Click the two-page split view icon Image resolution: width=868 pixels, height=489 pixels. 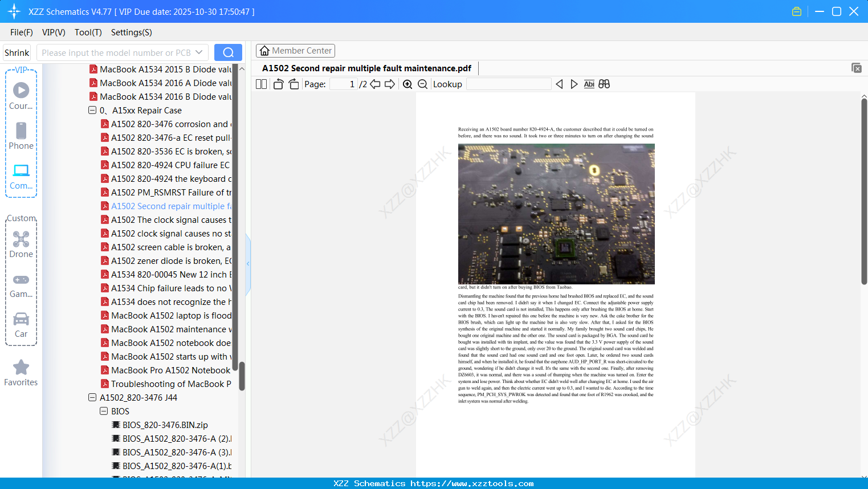(261, 84)
